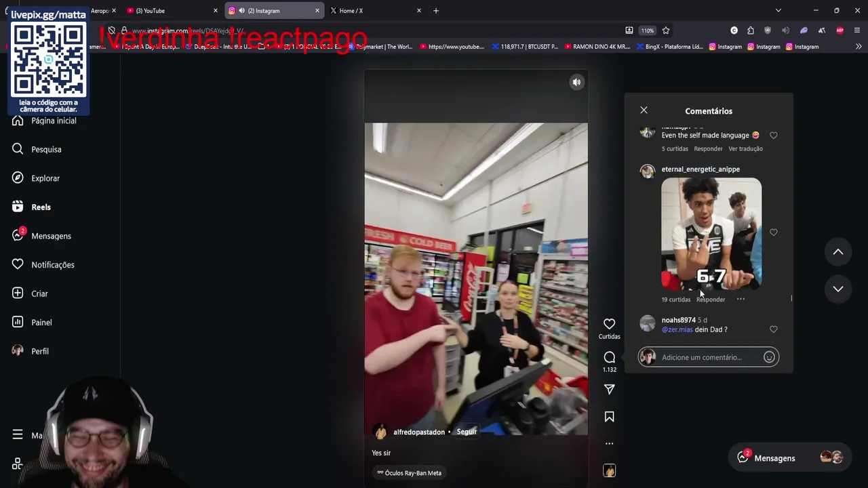Viewport: 868px width, 488px height.
Task: Click the purple extension icon in toolbar
Action: (x=804, y=30)
